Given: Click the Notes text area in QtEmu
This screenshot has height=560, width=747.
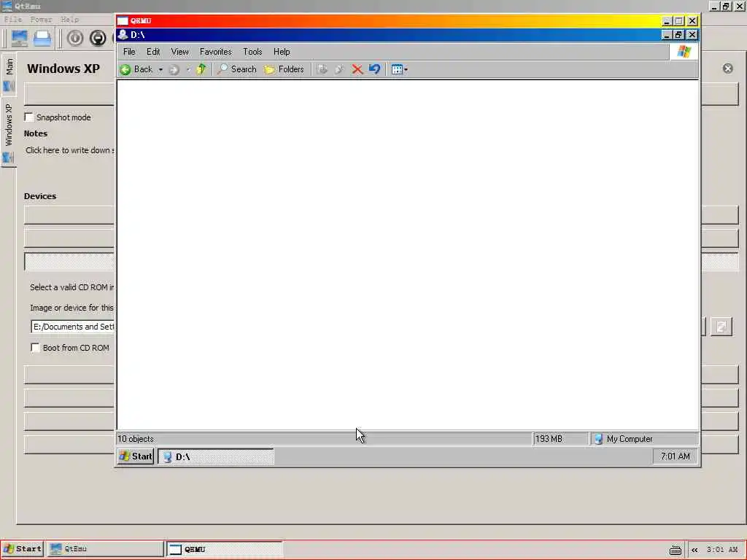Looking at the screenshot, I should pos(69,150).
